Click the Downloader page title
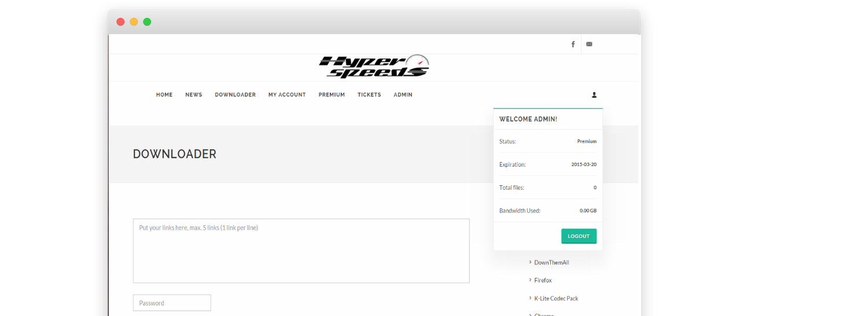Screen dimensions: 868x316 point(175,154)
